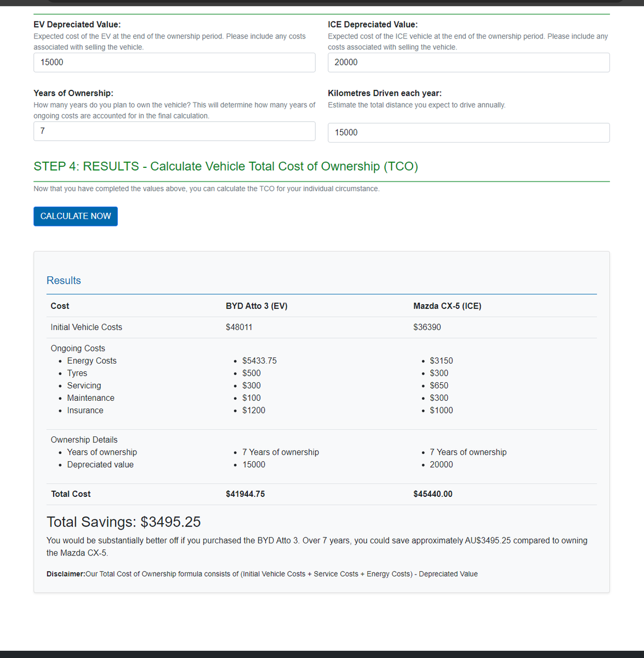644x658 pixels.
Task: Click the EV initial cost $48011
Action: 239,327
